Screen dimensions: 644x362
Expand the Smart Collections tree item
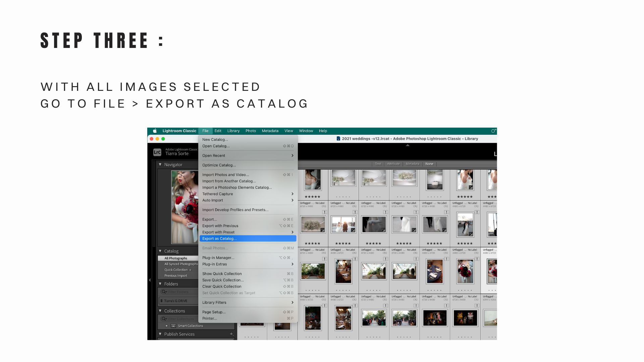pyautogui.click(x=166, y=326)
